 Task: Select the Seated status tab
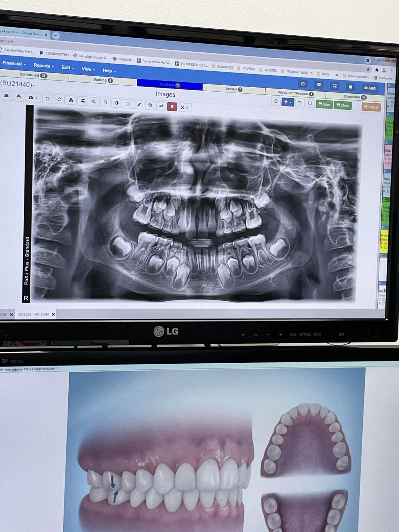(x=234, y=89)
